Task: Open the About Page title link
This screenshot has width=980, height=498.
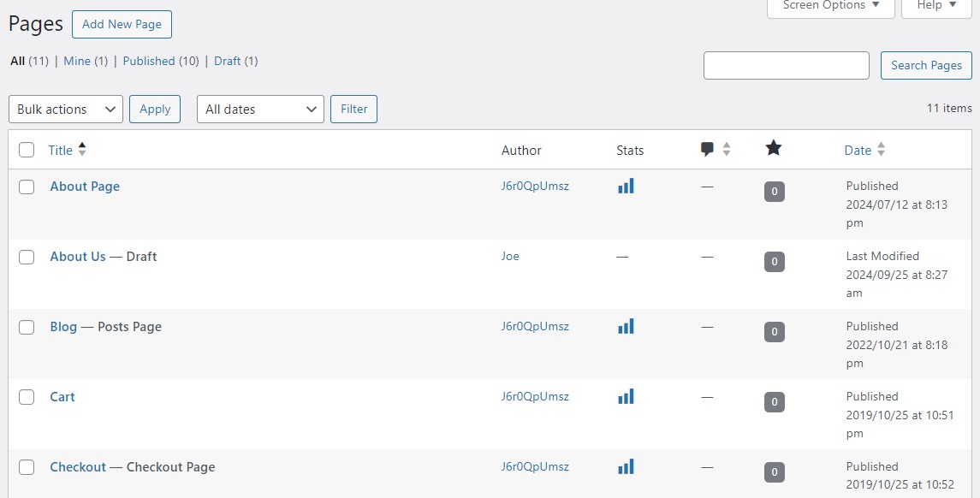Action: click(x=85, y=187)
